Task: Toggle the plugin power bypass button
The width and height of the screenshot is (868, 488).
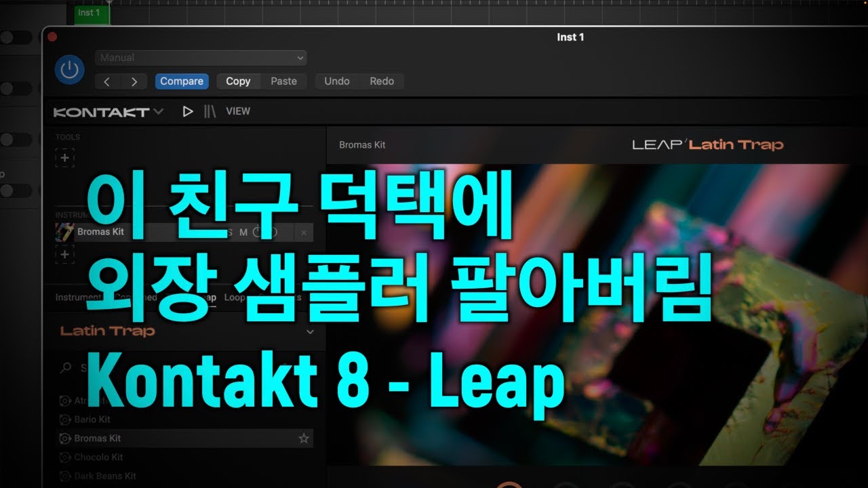Action: (70, 70)
